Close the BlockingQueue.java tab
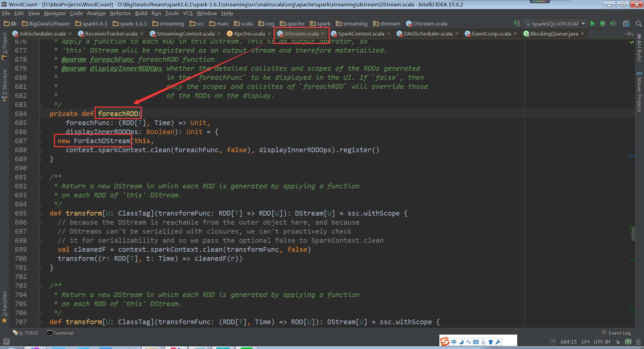644x349 pixels. tap(583, 34)
